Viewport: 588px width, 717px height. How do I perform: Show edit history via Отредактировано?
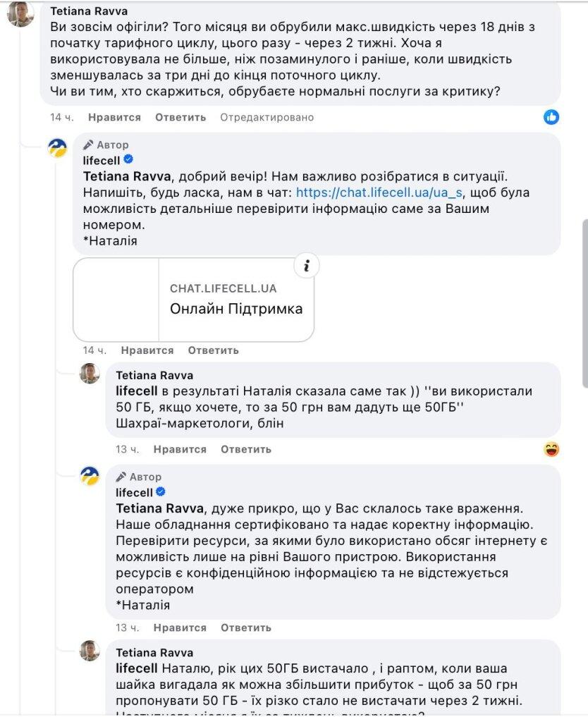267,117
